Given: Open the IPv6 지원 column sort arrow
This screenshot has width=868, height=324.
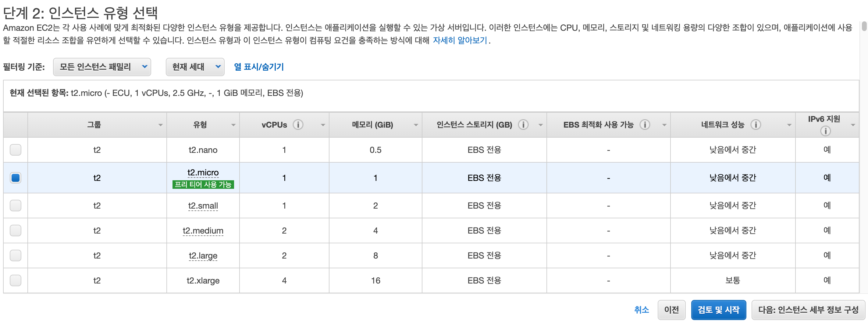Looking at the screenshot, I should pyautogui.click(x=853, y=125).
